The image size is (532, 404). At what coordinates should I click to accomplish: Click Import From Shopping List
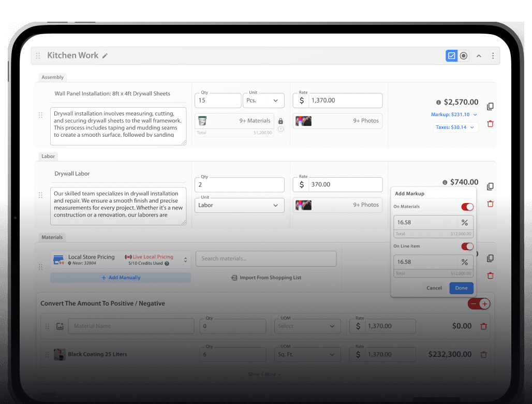pos(266,278)
